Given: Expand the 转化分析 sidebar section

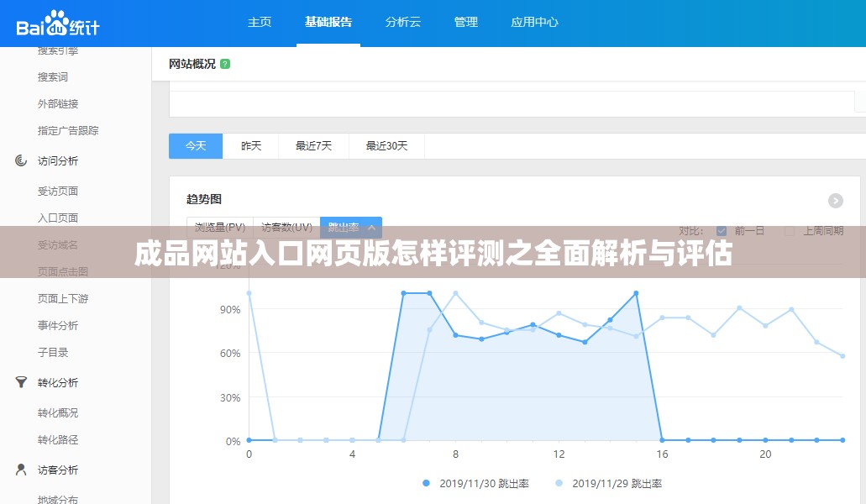Looking at the screenshot, I should pyautogui.click(x=58, y=382).
